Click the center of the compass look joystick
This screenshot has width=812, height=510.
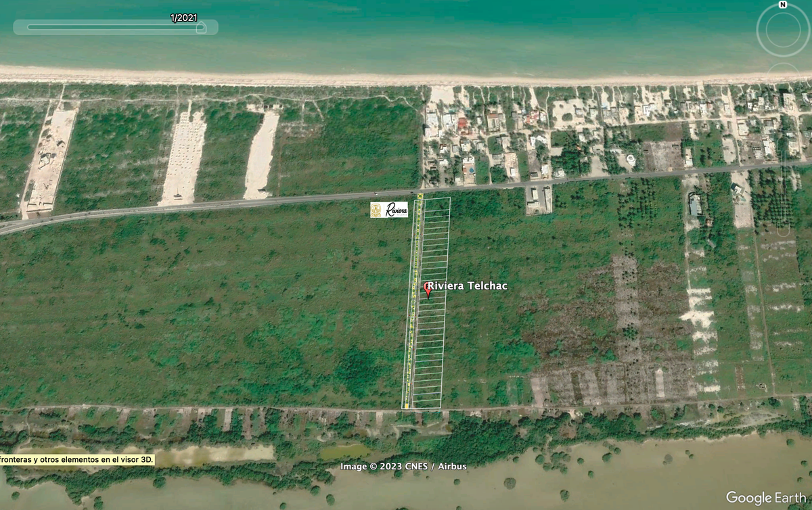coord(783,31)
